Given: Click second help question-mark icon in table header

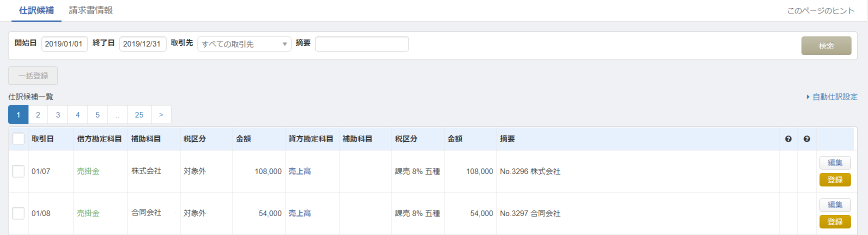Looking at the screenshot, I should 806,139.
